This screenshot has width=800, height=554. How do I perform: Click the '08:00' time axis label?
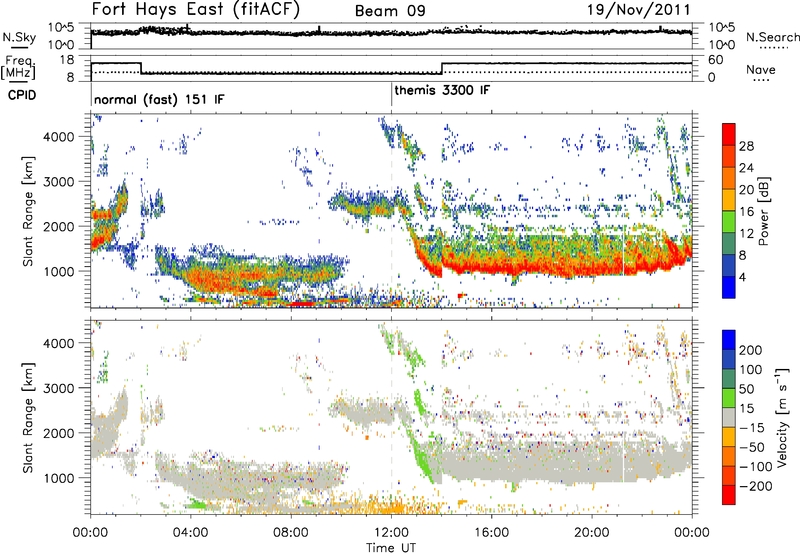pos(290,533)
